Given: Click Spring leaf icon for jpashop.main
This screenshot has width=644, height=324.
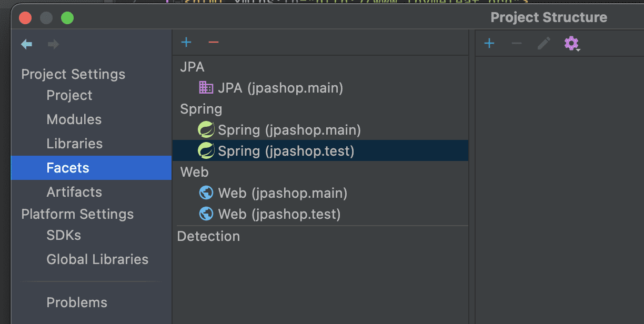Looking at the screenshot, I should pos(206,129).
